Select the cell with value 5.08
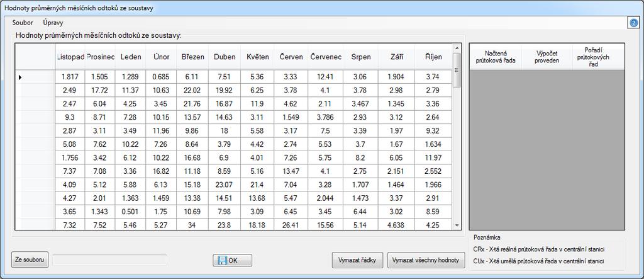The width and height of the screenshot is (644, 279). (x=70, y=144)
